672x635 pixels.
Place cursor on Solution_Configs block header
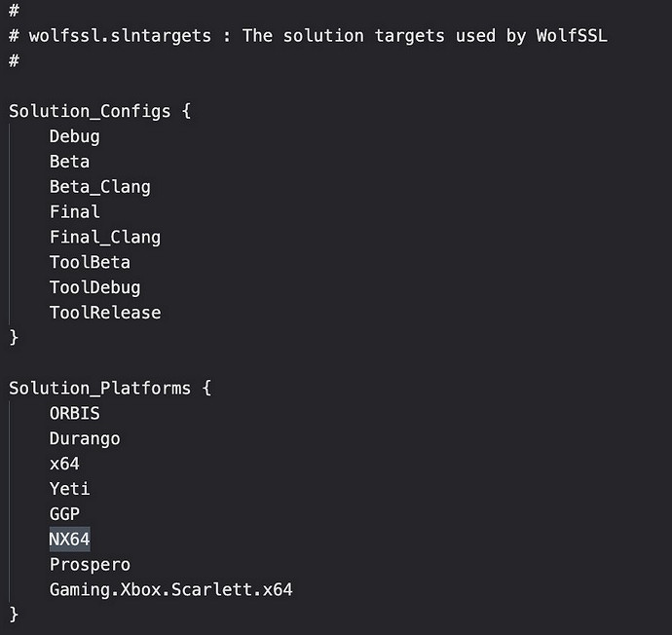click(90, 111)
